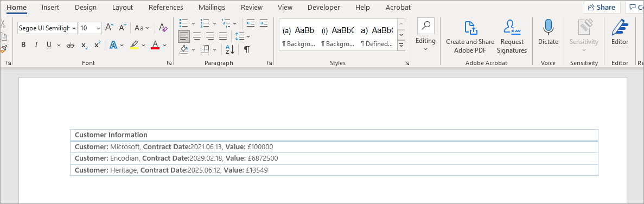This screenshot has width=644, height=204.
Task: Toggle Underline formatting
Action: tap(49, 45)
